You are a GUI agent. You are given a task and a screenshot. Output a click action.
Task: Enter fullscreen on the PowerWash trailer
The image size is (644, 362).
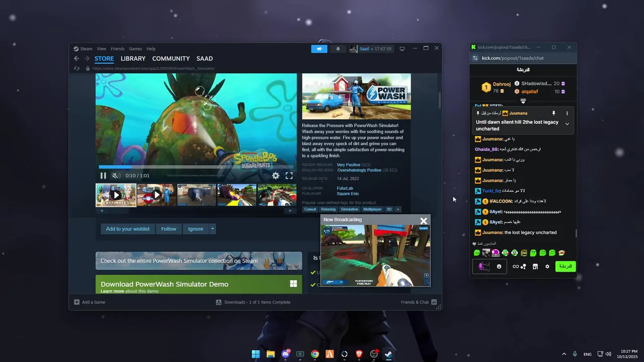[x=289, y=175]
